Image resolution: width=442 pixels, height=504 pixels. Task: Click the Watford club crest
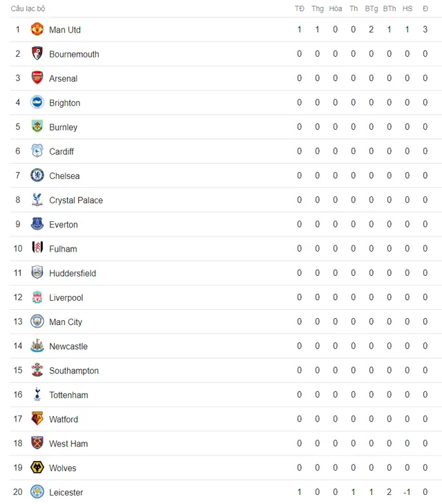coord(37,419)
